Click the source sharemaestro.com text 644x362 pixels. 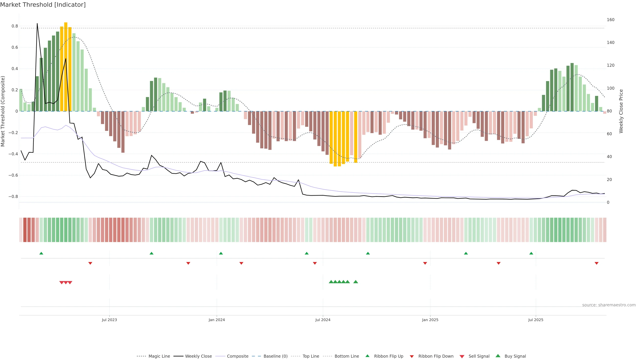click(x=609, y=305)
